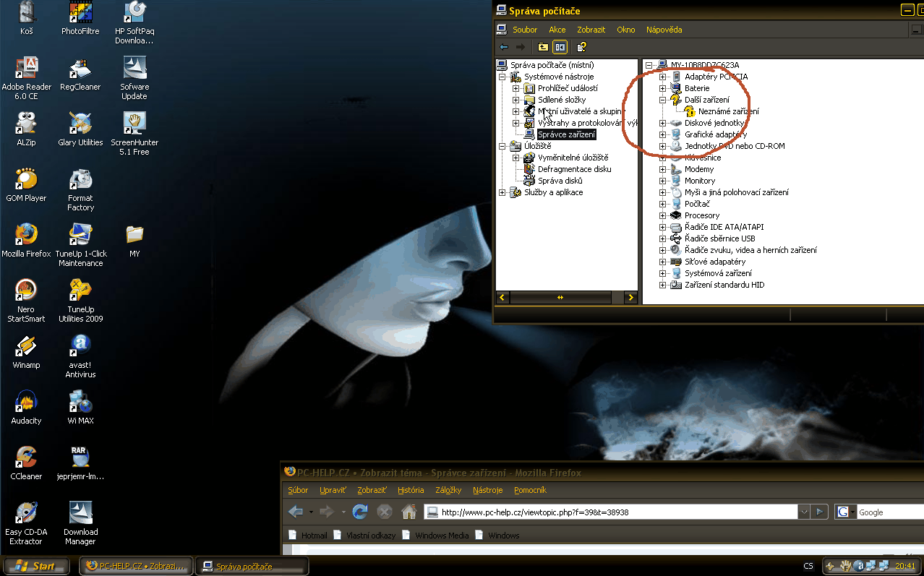Select the GOM Player desktop icon

tap(26, 180)
